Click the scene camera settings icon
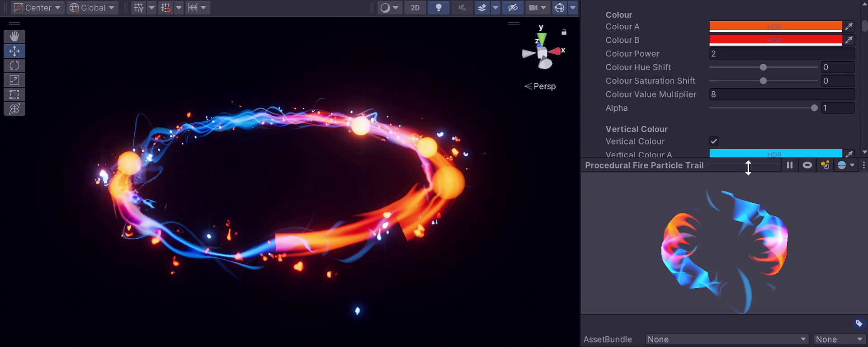The width and height of the screenshot is (868, 347). 533,8
